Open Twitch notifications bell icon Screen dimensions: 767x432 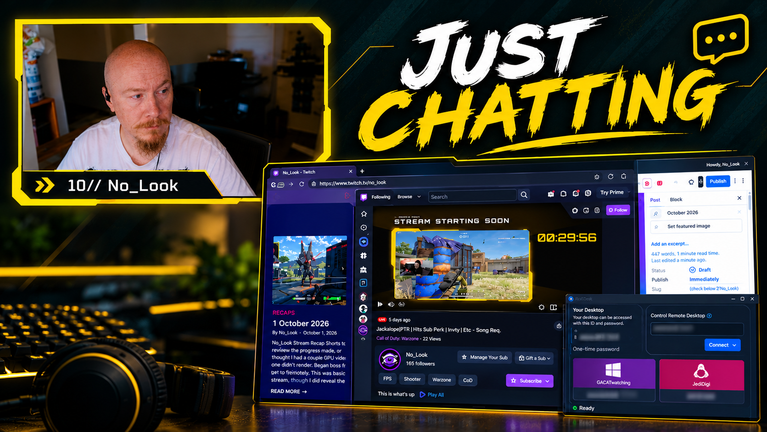[563, 194]
